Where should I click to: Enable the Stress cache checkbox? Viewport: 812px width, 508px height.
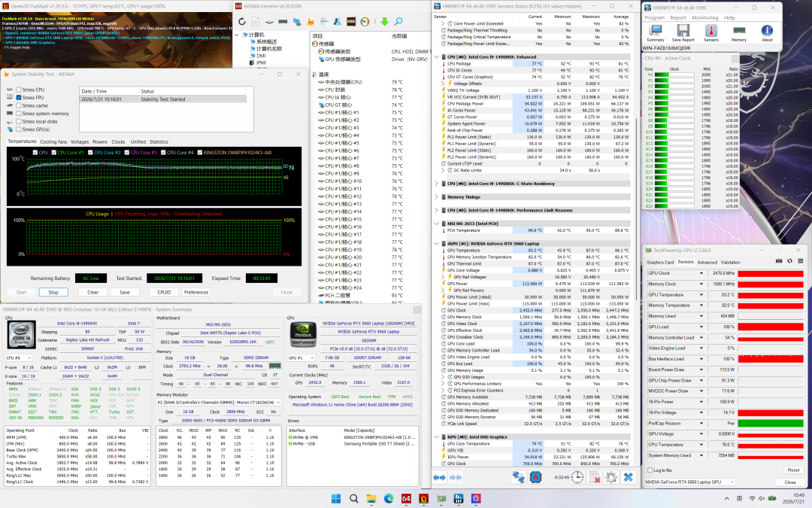[x=19, y=106]
